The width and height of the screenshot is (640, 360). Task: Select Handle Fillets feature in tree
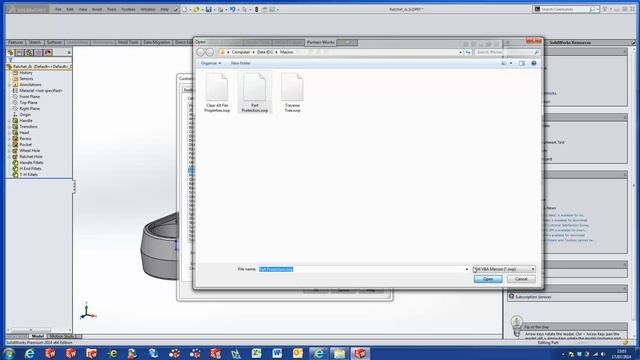pos(31,162)
